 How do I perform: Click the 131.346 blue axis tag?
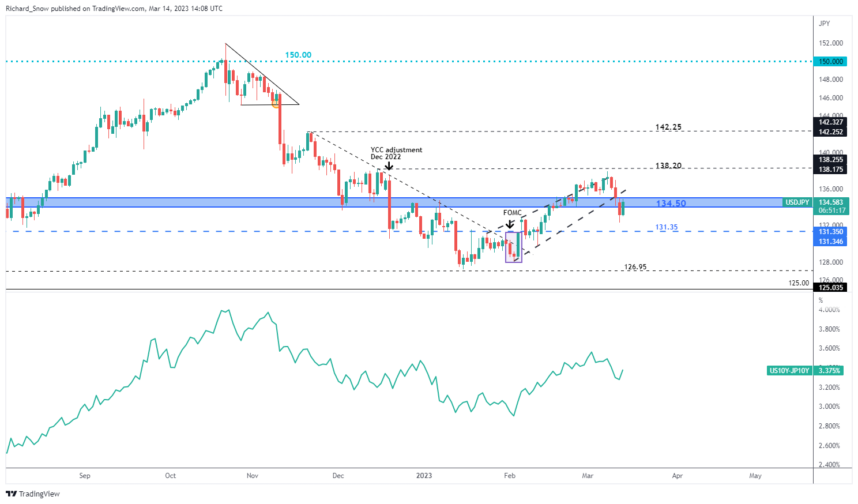830,241
